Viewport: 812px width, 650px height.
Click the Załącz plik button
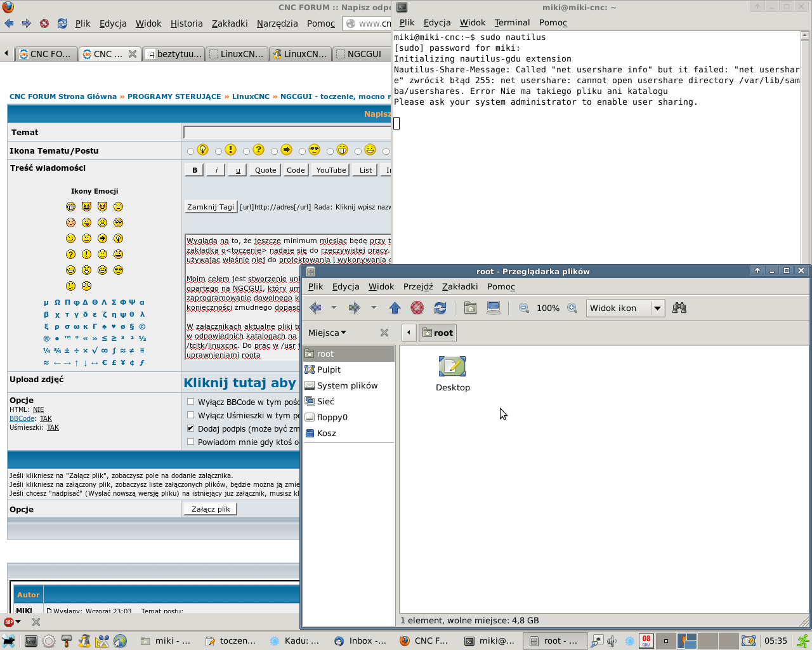pos(211,509)
